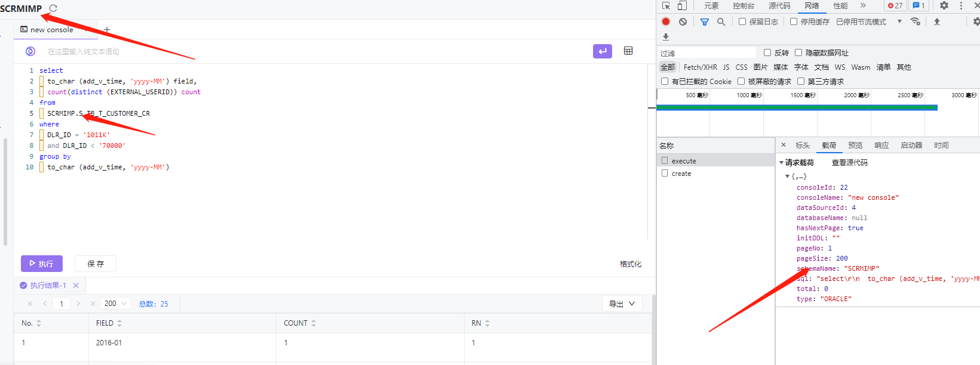Filter requests by Fetch/XHR
980x365 pixels.
[700, 67]
